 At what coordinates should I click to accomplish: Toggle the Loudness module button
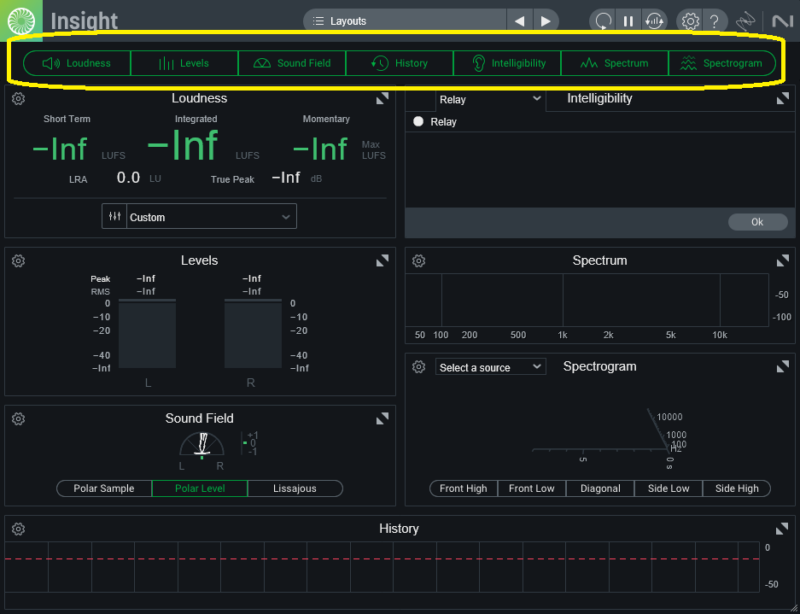tap(77, 63)
